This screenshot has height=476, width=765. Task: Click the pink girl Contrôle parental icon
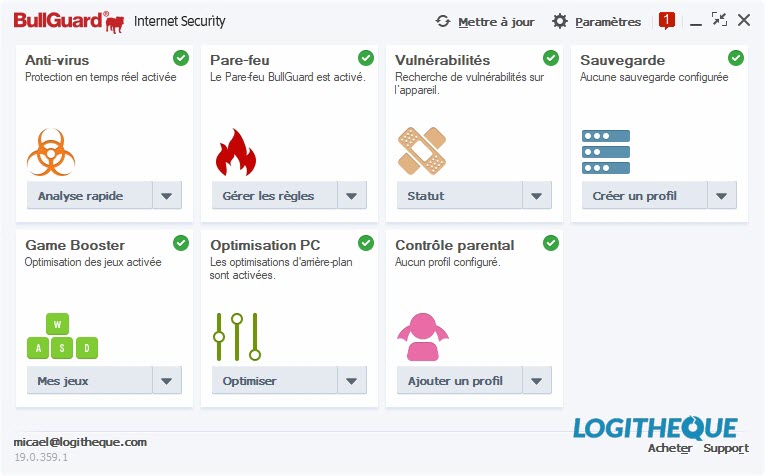[x=423, y=337]
